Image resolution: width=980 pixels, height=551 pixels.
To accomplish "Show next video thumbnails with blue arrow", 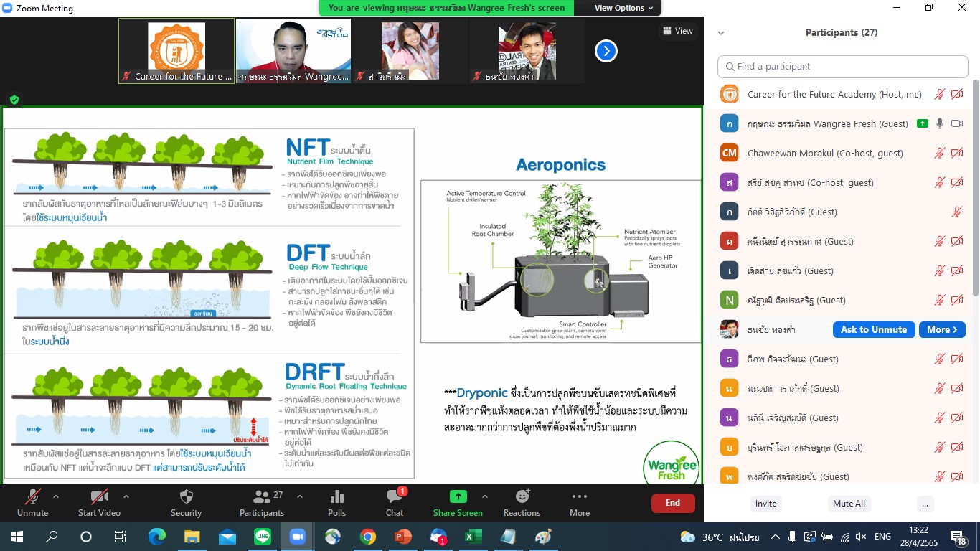I will [x=606, y=51].
